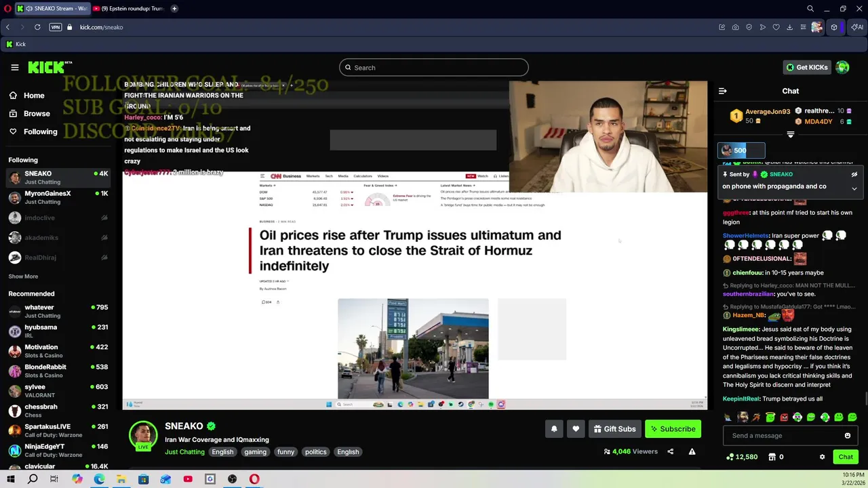
Task: Click the report warning triangle icon
Action: pos(692,451)
